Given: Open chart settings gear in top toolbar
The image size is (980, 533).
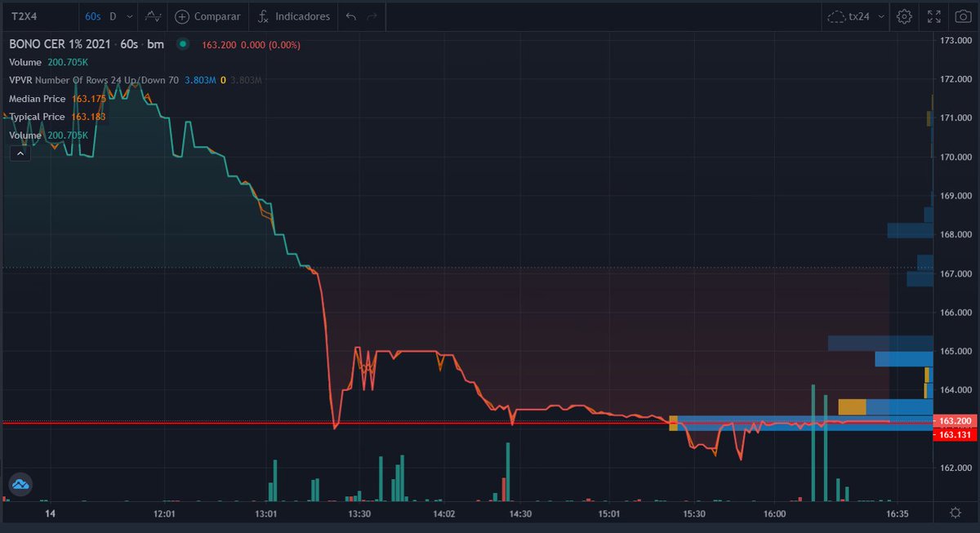Looking at the screenshot, I should [x=904, y=16].
